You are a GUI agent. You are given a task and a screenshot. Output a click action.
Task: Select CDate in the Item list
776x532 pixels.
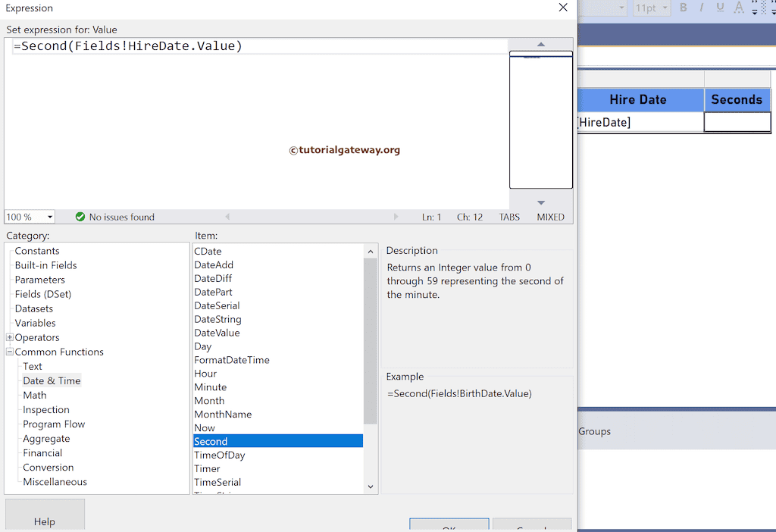pos(278,252)
